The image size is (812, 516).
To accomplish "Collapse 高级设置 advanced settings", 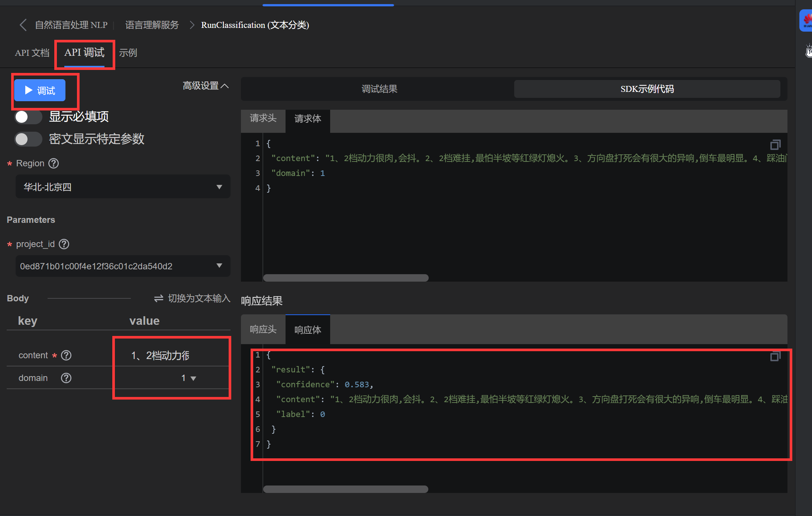I will point(206,86).
